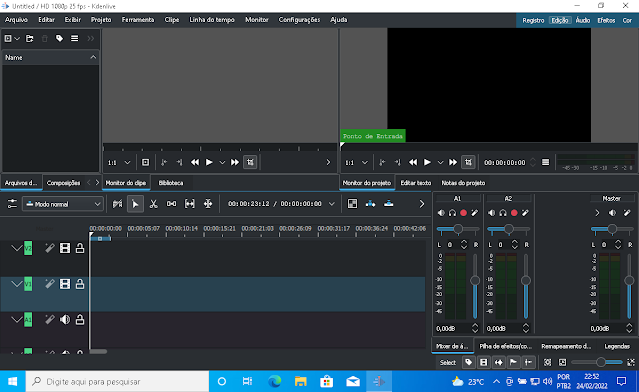Open the Ferramenta menu
Viewport: 639px width, 392px height.
pos(138,20)
